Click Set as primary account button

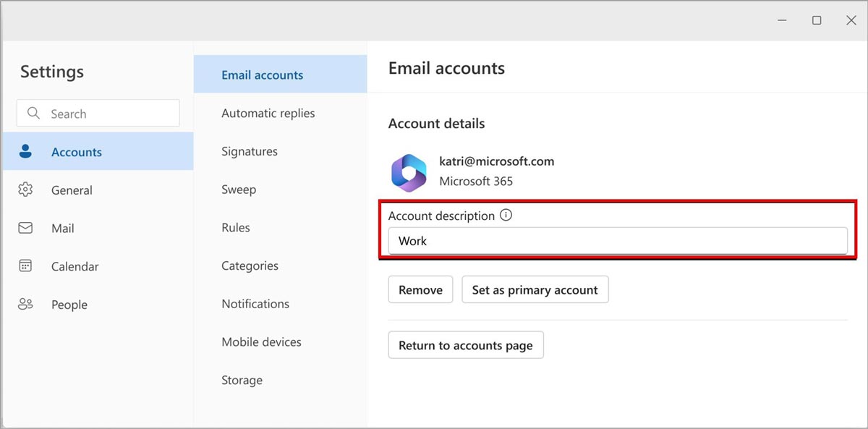coord(535,290)
